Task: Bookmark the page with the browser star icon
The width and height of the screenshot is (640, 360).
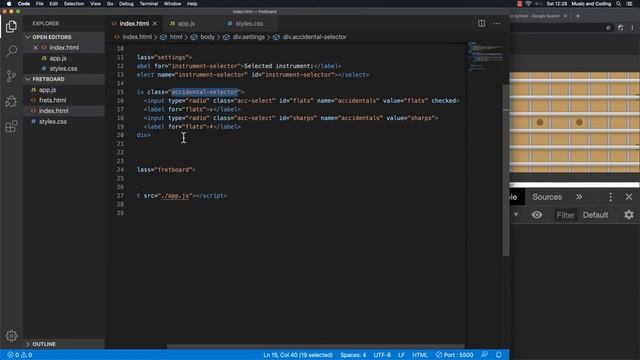Action: tap(608, 28)
